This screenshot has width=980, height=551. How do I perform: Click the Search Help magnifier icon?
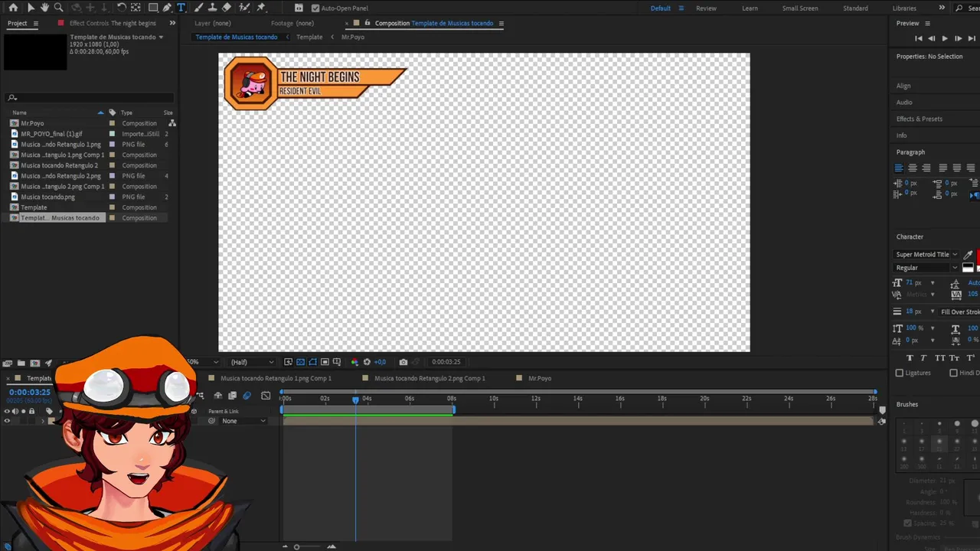[960, 8]
